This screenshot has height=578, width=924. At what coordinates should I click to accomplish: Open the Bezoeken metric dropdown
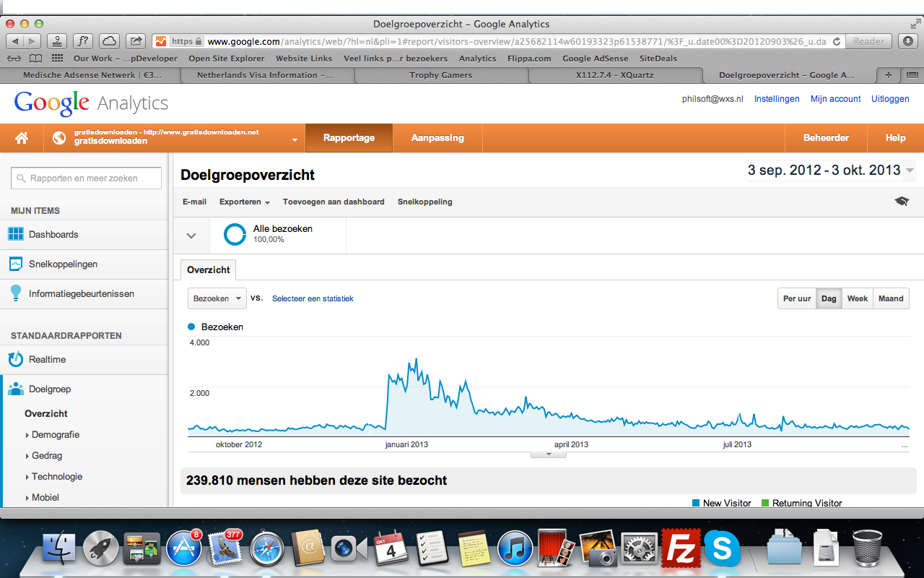(x=217, y=298)
